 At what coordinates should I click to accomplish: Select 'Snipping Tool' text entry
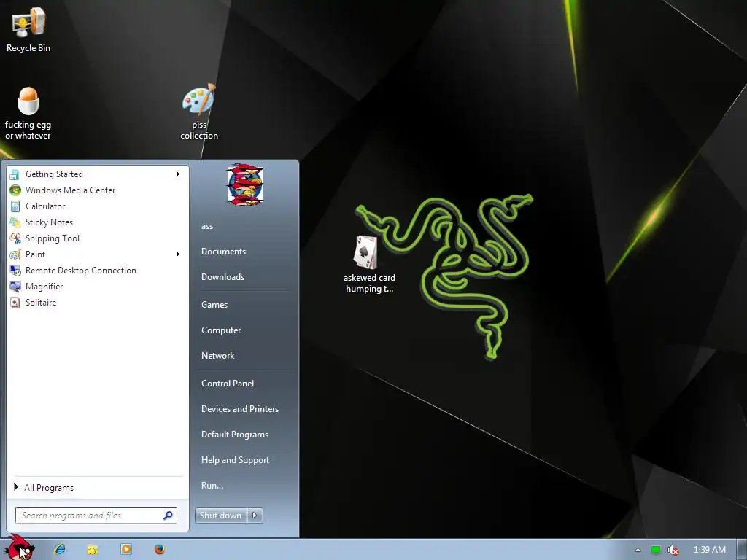coord(53,238)
